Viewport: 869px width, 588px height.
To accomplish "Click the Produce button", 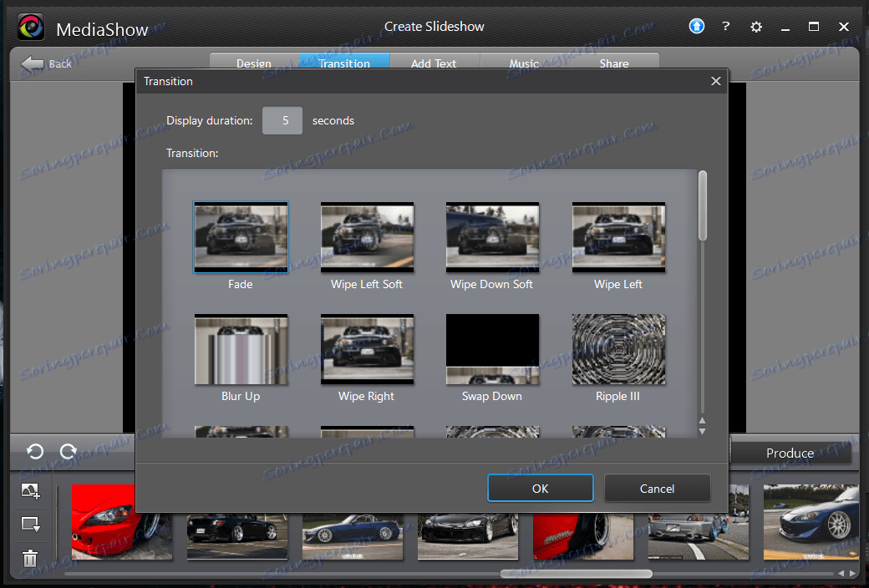I will click(790, 454).
